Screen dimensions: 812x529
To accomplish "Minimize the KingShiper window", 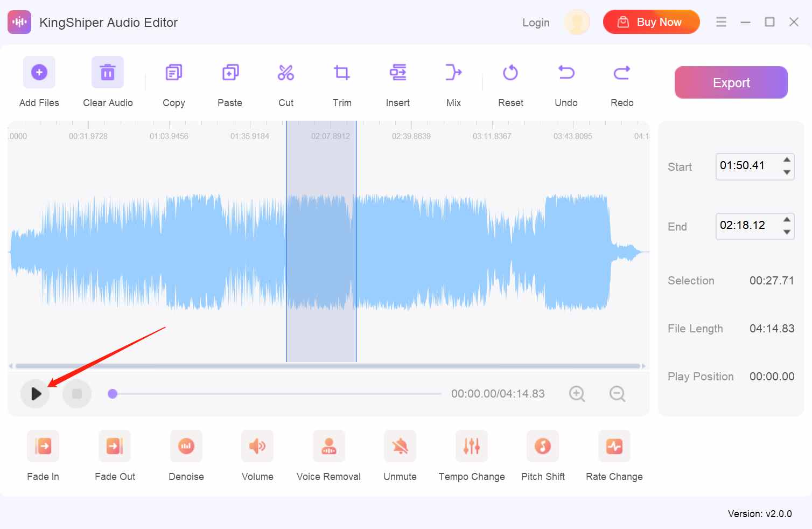I will click(745, 22).
